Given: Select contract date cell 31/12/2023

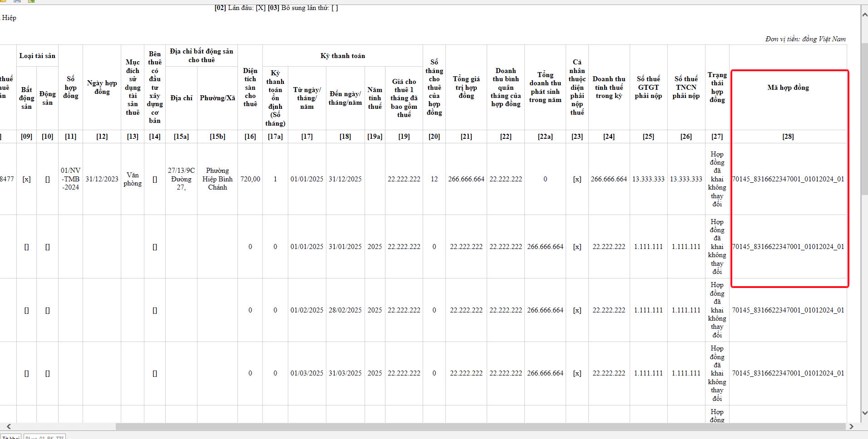Looking at the screenshot, I should coord(102,179).
